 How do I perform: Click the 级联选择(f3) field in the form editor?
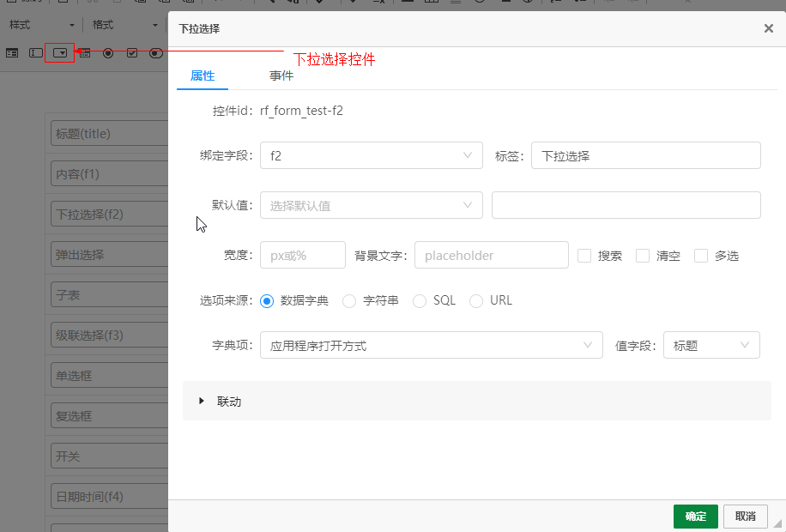[x=109, y=335]
